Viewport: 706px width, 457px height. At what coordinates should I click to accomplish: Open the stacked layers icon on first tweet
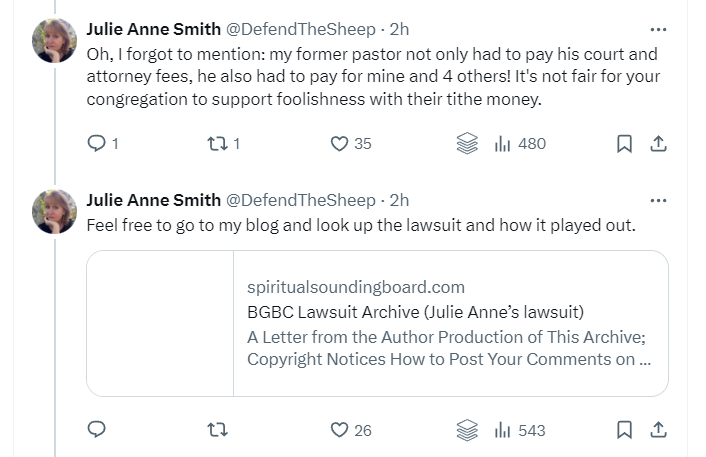point(467,144)
